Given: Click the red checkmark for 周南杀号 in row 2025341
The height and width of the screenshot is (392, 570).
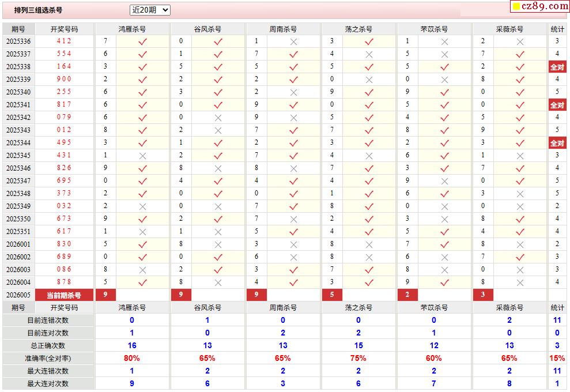Looking at the screenshot, I should [x=293, y=105].
